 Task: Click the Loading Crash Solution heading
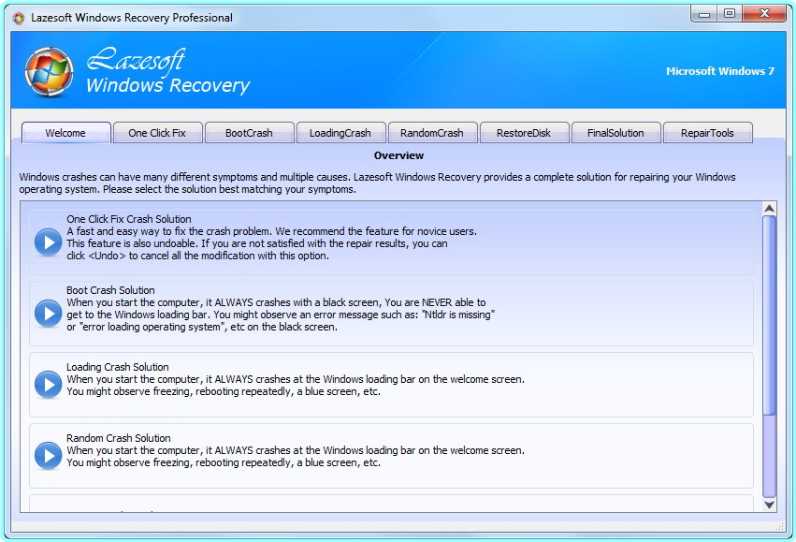click(x=117, y=367)
